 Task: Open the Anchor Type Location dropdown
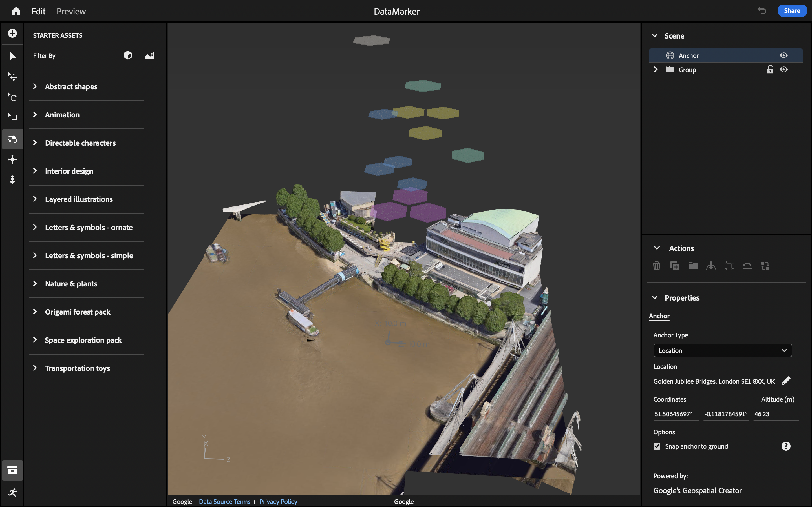pos(722,350)
